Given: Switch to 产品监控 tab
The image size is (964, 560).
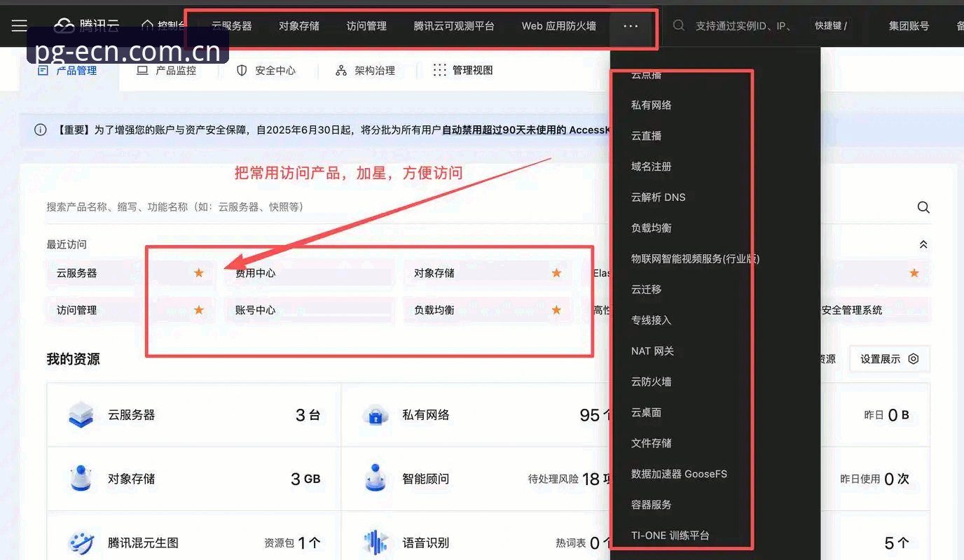Looking at the screenshot, I should pos(167,70).
